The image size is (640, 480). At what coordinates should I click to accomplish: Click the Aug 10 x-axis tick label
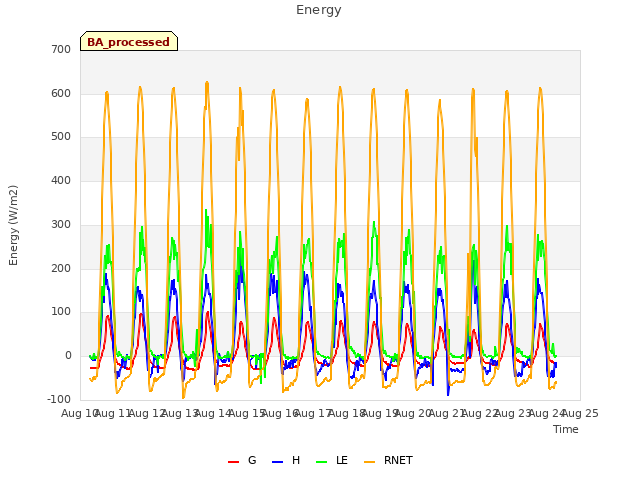80,413
